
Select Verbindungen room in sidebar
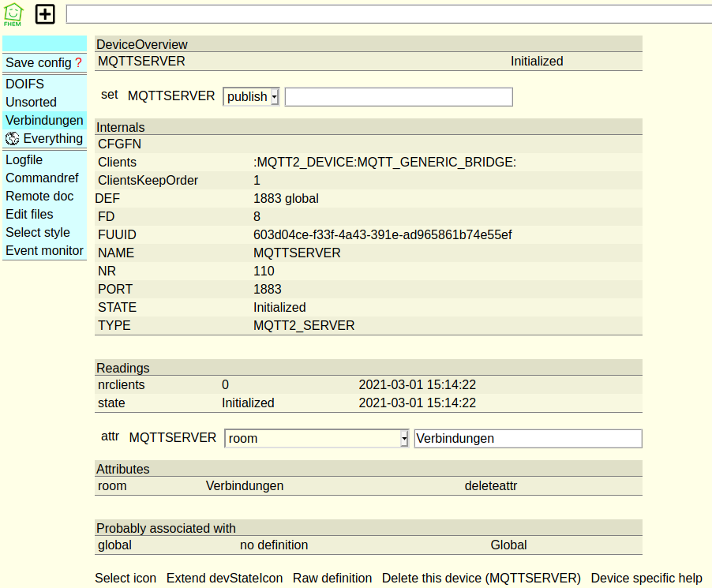pyautogui.click(x=44, y=120)
